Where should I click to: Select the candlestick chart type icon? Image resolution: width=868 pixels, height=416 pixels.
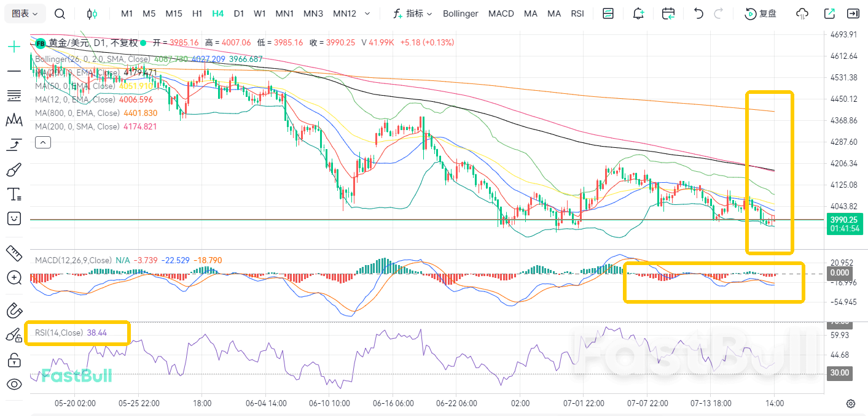pyautogui.click(x=92, y=13)
